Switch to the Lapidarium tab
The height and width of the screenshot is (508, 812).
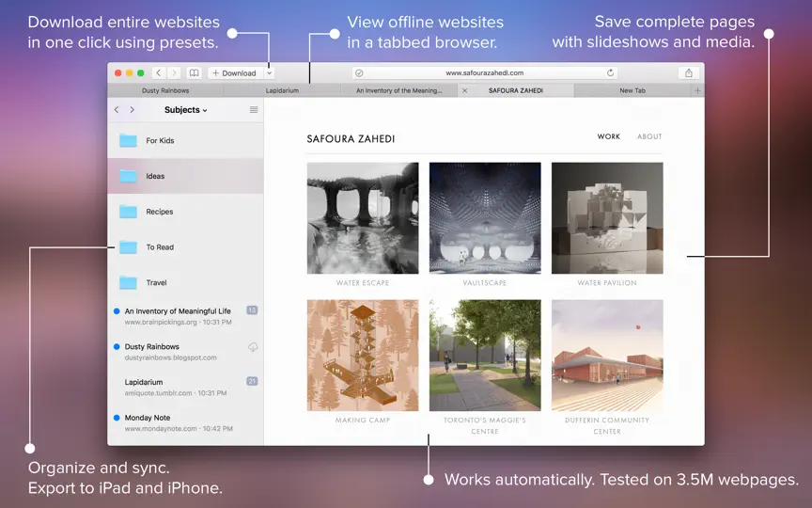click(282, 90)
